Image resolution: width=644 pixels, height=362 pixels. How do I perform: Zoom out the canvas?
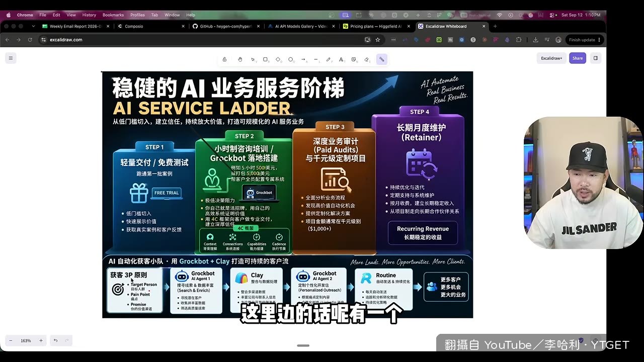(11, 340)
